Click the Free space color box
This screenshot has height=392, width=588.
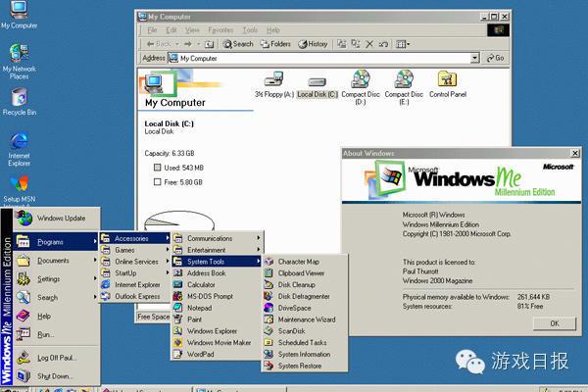[158, 182]
